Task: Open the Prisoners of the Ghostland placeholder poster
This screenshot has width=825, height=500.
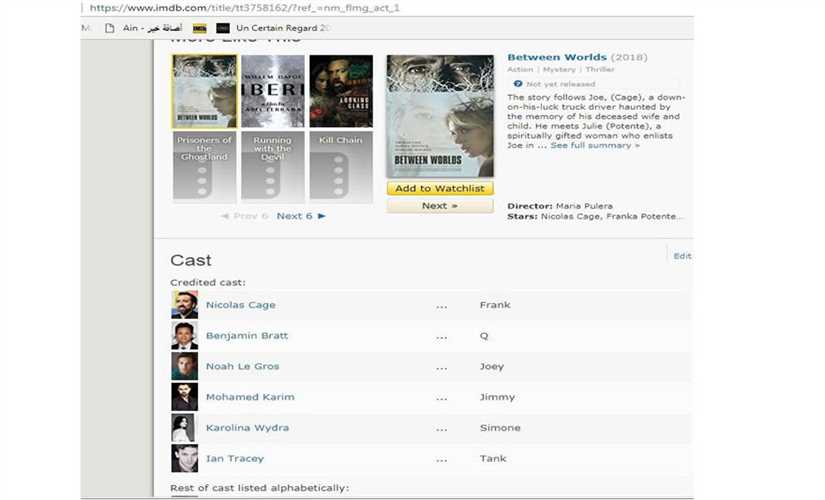Action: click(204, 167)
